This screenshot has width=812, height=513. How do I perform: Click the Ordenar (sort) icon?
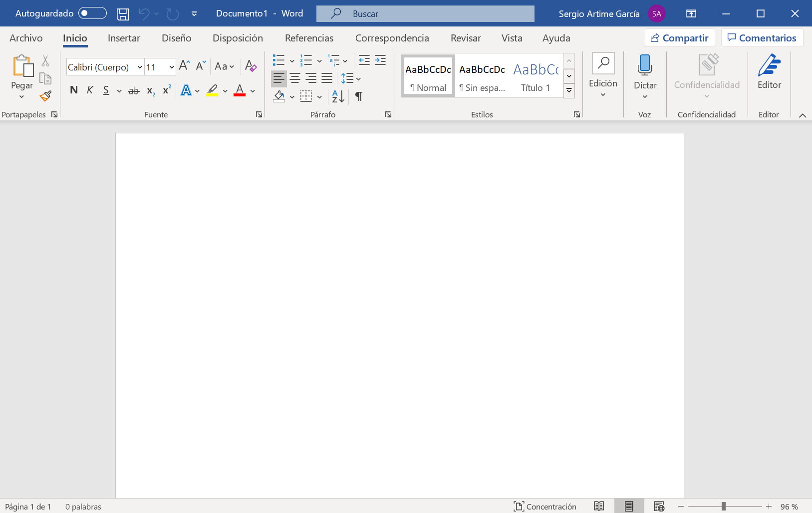pos(337,96)
